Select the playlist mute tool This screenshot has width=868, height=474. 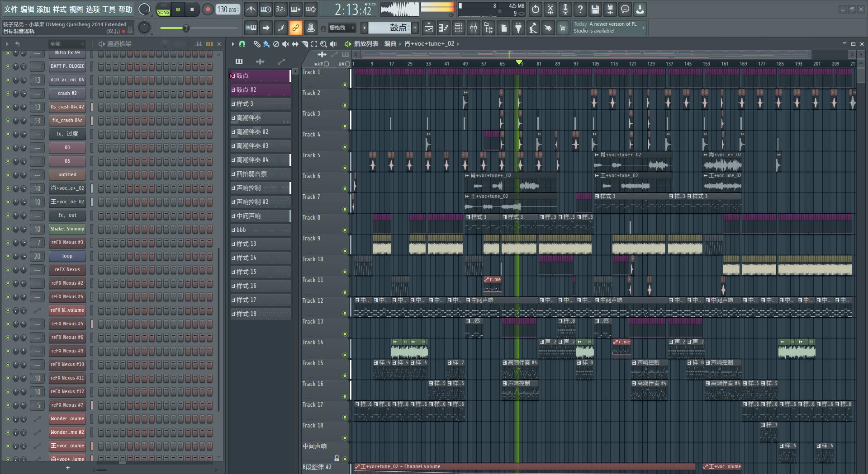(x=285, y=44)
